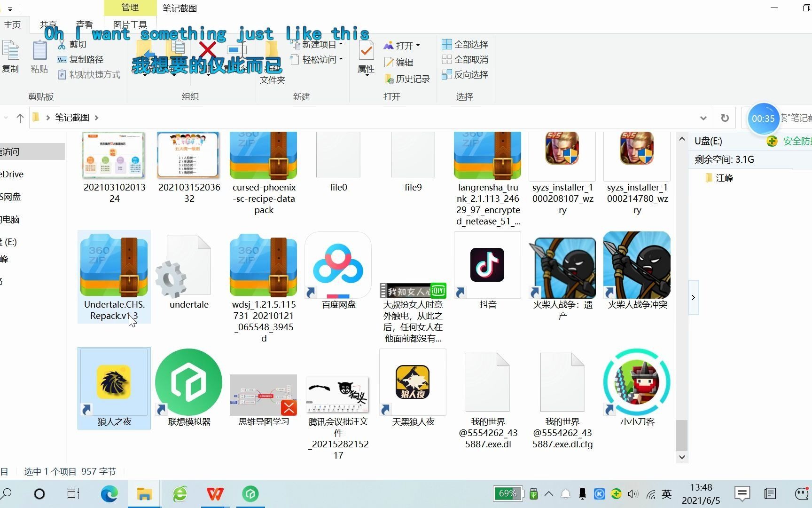Viewport: 812px width, 508px height.
Task: Open the 小小刀客 shortcut
Action: pyautogui.click(x=637, y=388)
